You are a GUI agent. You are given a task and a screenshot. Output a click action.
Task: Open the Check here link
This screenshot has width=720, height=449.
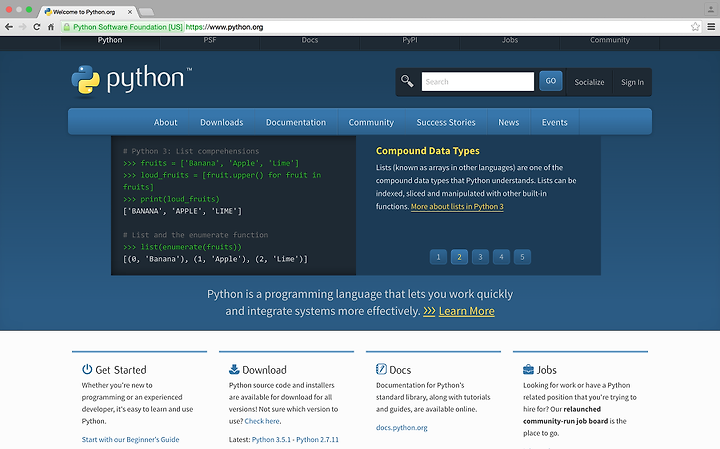tap(262, 421)
